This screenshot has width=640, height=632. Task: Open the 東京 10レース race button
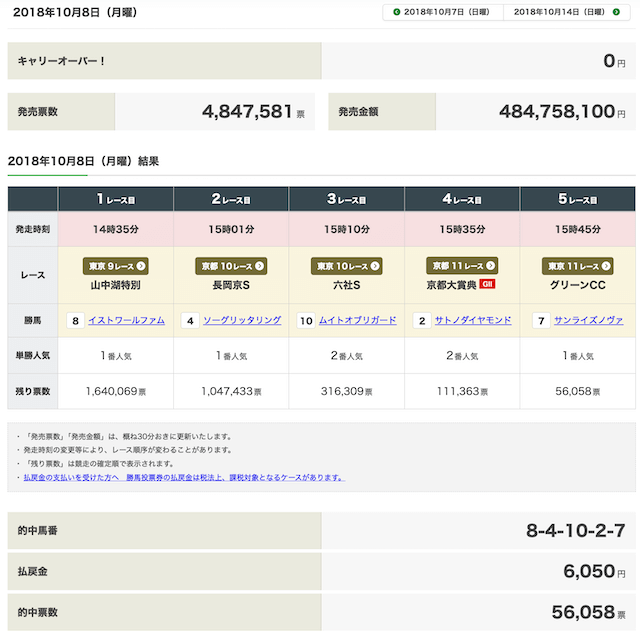[x=346, y=266]
